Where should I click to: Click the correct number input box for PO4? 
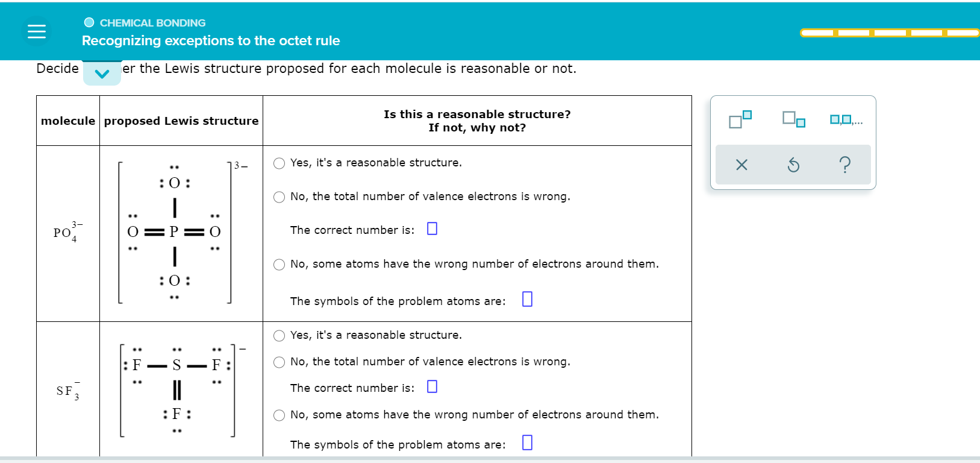tap(431, 228)
